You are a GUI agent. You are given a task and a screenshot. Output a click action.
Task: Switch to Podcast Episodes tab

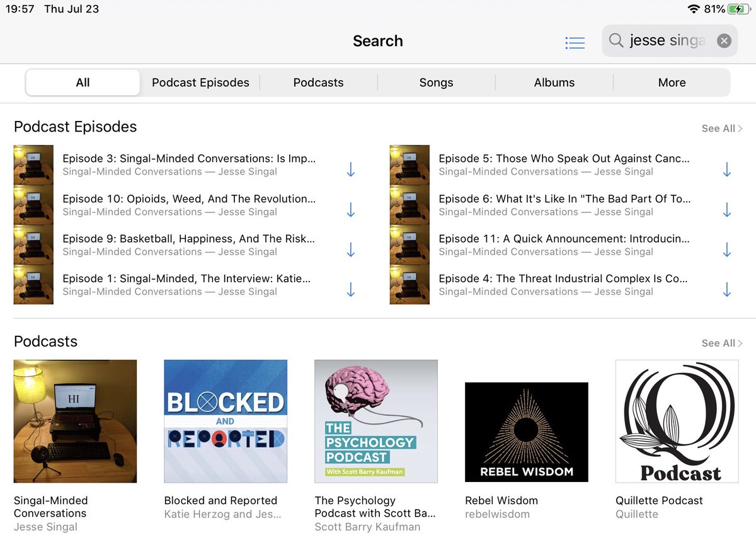click(200, 83)
